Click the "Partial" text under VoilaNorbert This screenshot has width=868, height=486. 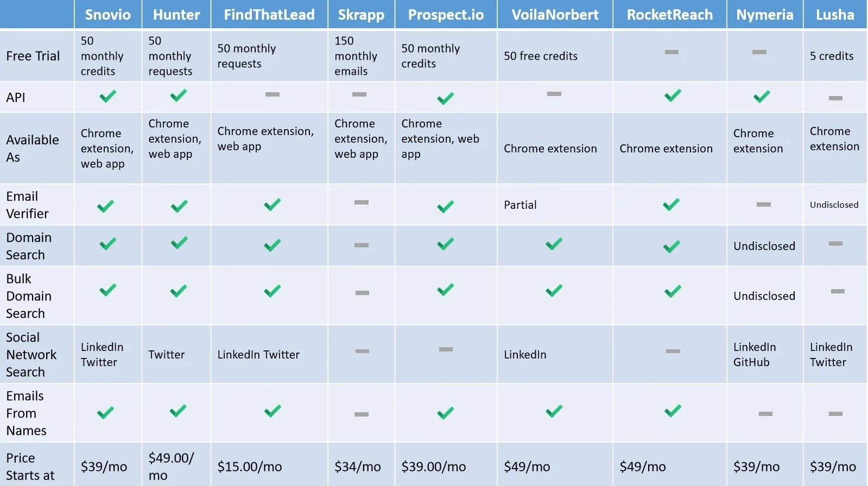(x=520, y=205)
